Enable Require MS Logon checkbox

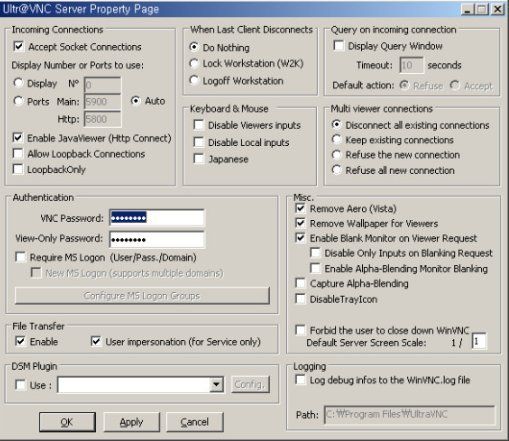tap(21, 257)
